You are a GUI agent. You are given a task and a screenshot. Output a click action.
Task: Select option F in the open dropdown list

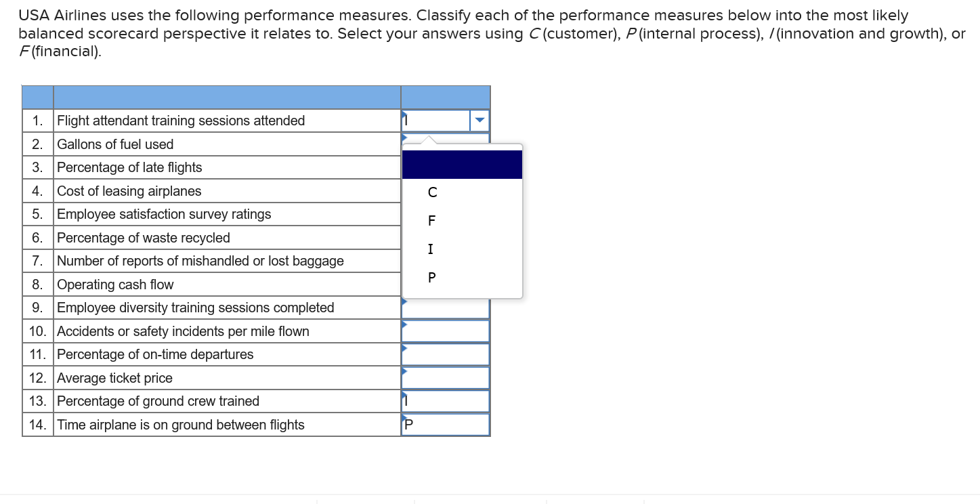tap(431, 220)
